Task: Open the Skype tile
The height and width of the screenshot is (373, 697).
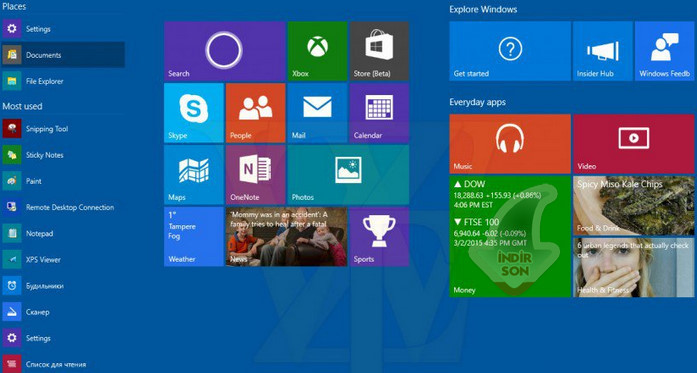Action: coord(194,113)
